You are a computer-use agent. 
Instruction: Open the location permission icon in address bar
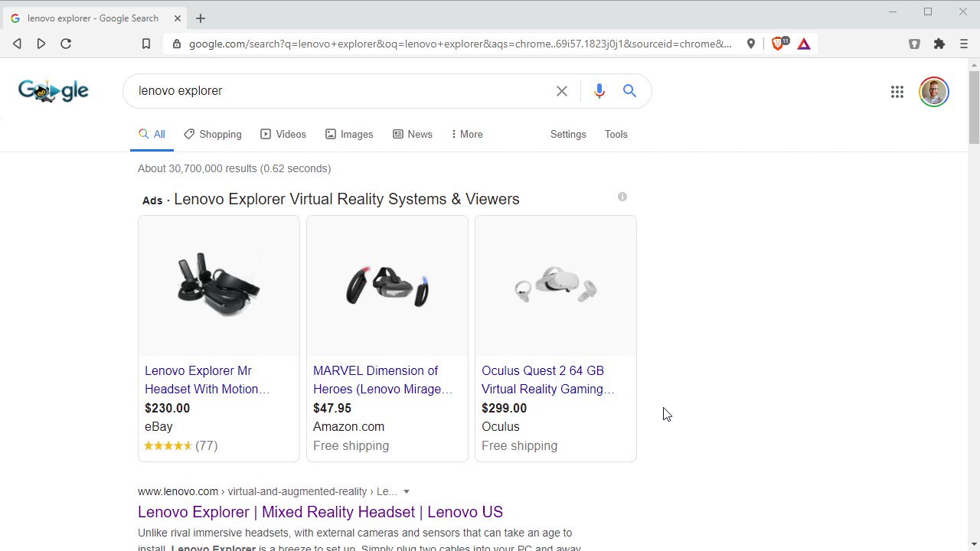pyautogui.click(x=751, y=44)
